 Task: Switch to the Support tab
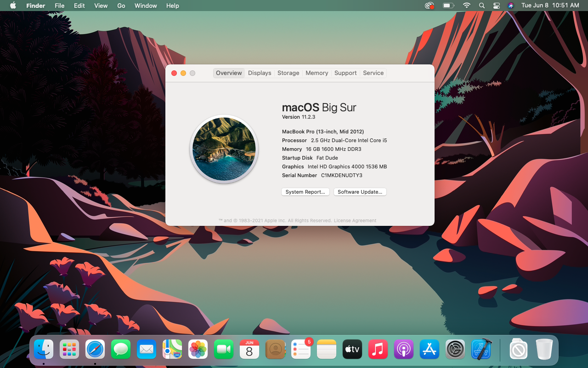[x=345, y=73]
